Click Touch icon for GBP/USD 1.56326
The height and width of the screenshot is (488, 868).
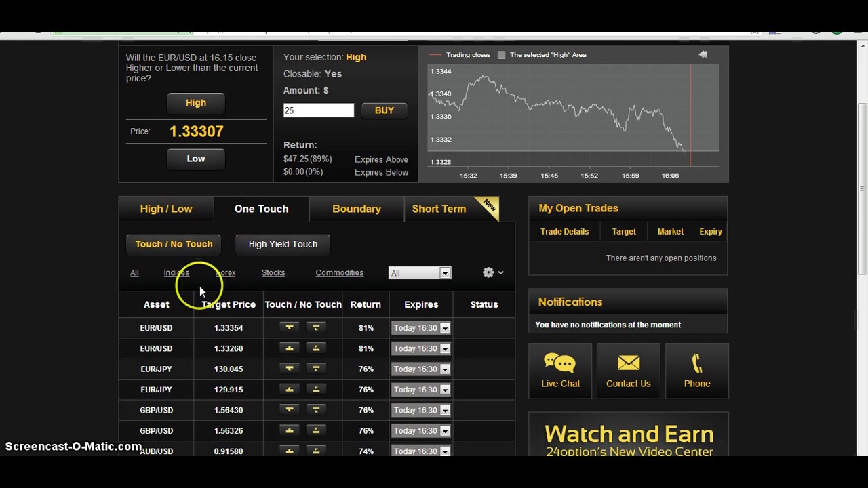[290, 431]
